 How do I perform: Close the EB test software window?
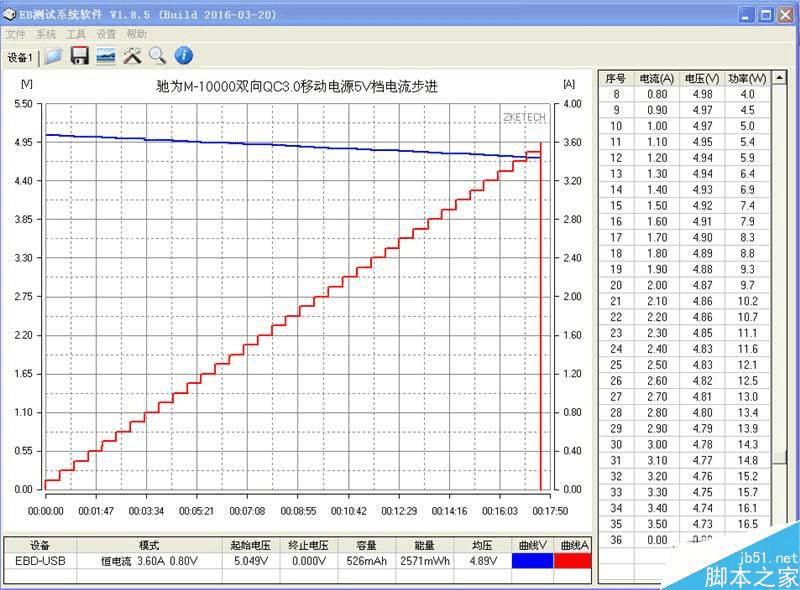[x=785, y=15]
